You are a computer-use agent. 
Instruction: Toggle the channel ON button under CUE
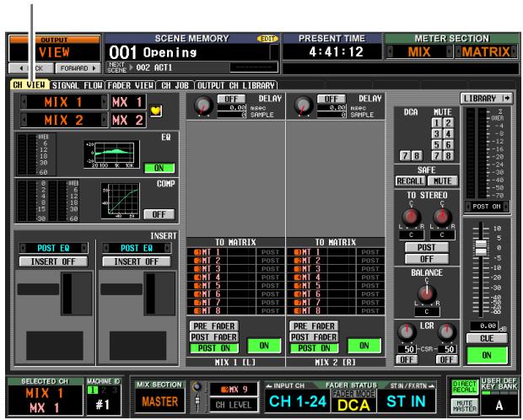(487, 355)
